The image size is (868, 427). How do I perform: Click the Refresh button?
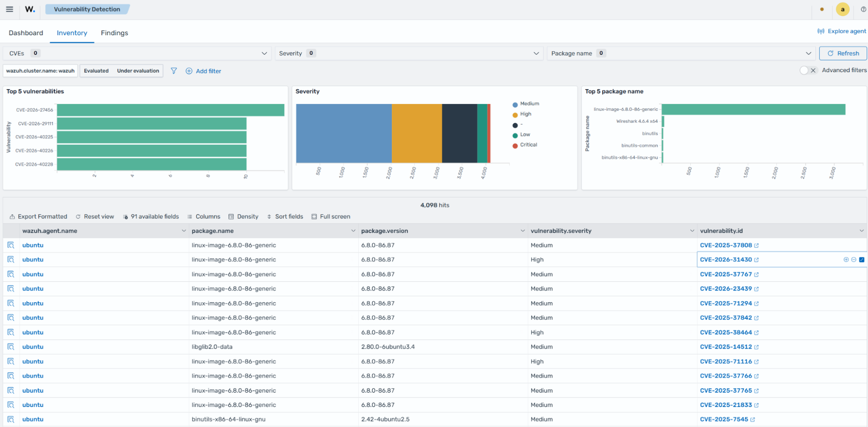coord(843,53)
